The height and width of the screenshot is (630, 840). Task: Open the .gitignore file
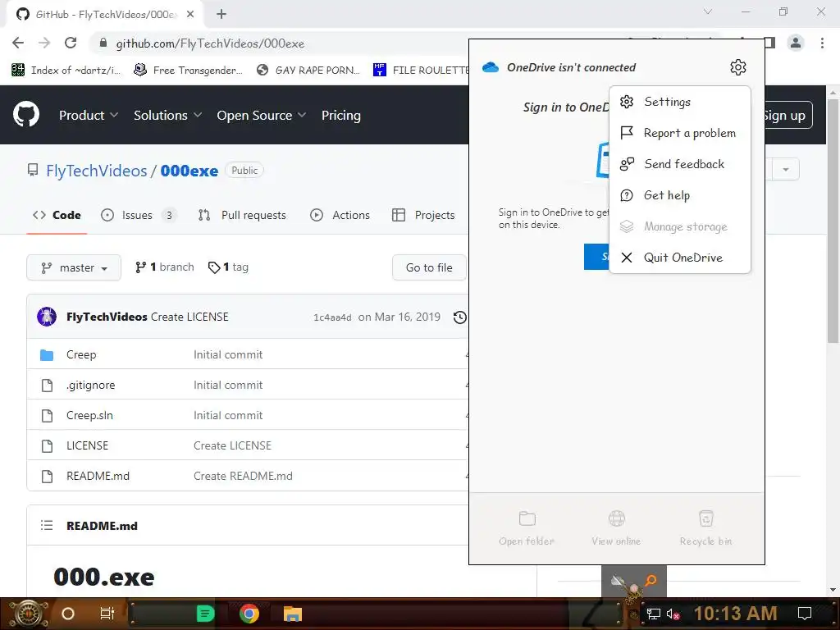click(x=90, y=386)
